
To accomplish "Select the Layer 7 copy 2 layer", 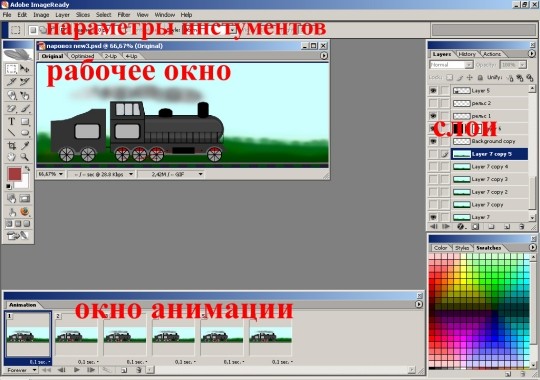I will (489, 192).
